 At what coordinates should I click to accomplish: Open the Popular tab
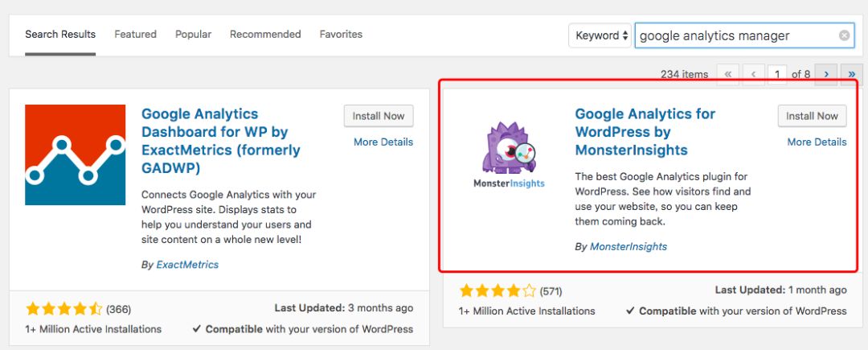pos(193,35)
